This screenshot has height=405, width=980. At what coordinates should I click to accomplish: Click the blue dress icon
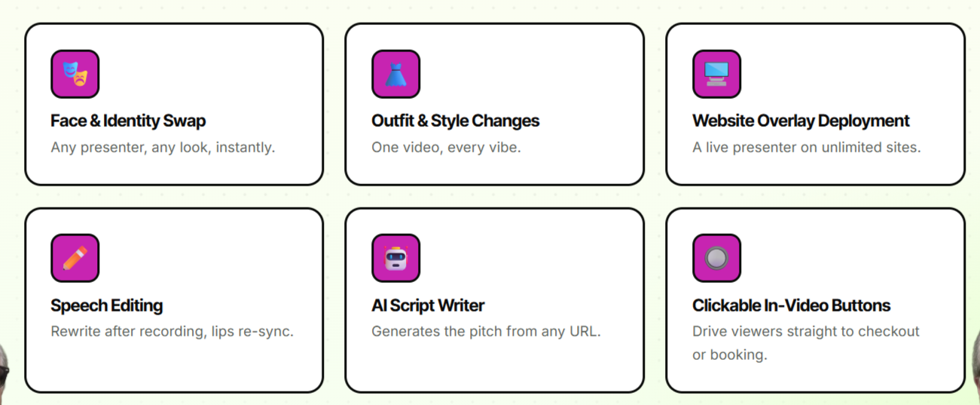click(x=395, y=74)
